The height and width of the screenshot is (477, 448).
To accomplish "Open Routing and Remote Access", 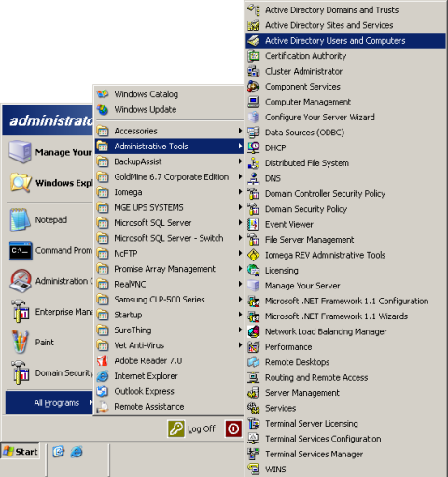I will 345,377.
